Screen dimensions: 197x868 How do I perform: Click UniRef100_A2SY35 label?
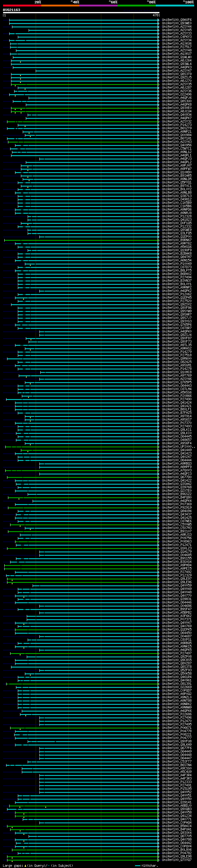[177, 84]
